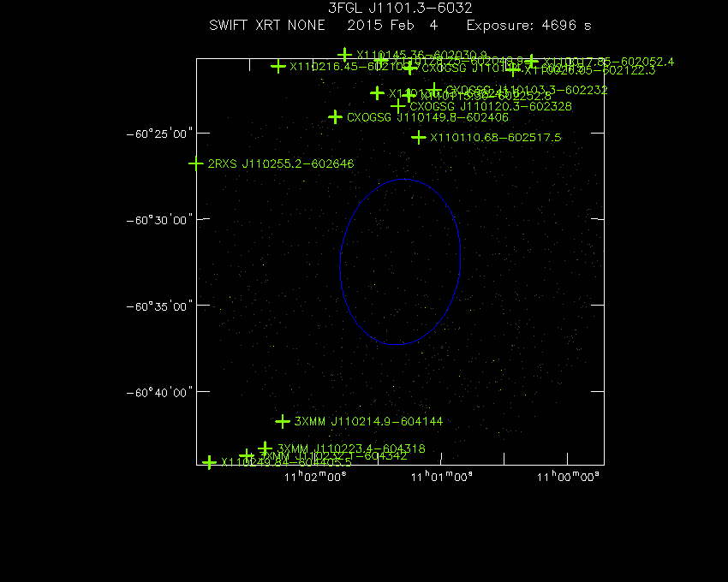
Task: Click the observation date 2015 Feb 4
Action: tap(392, 25)
